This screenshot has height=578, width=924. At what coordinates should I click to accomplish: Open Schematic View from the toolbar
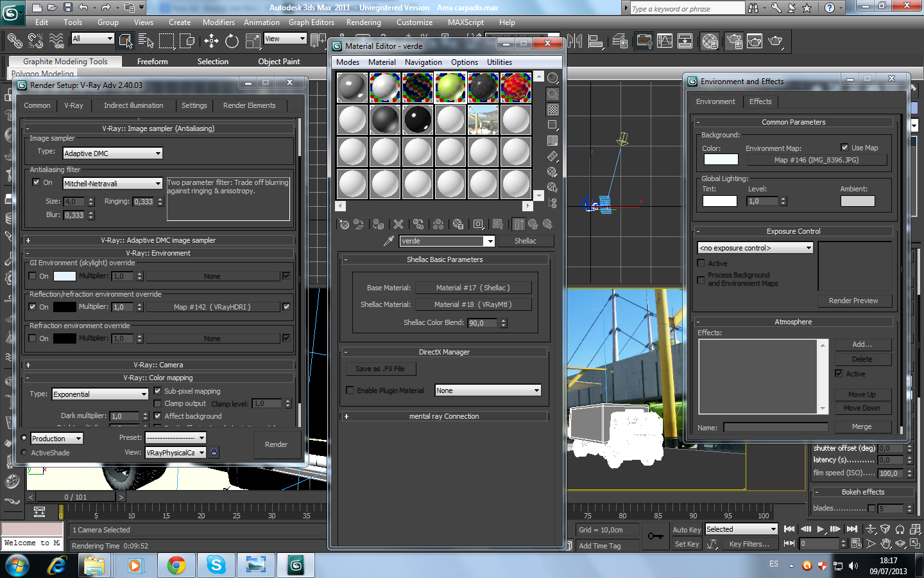point(685,41)
